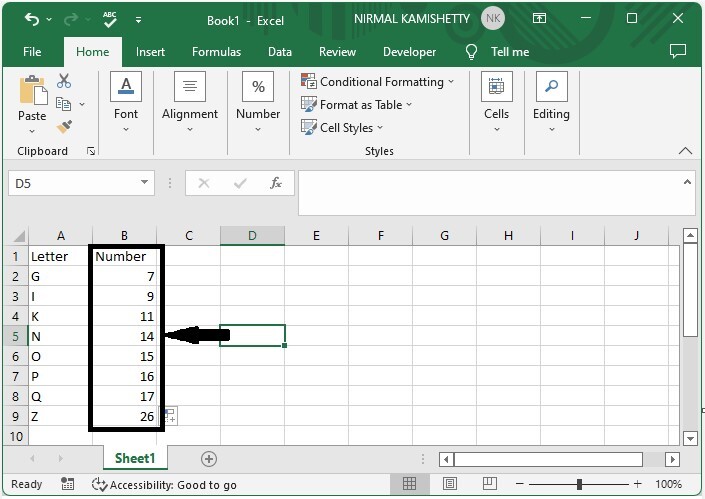Open Customize Quick Access Toolbar menu

pyautogui.click(x=138, y=20)
